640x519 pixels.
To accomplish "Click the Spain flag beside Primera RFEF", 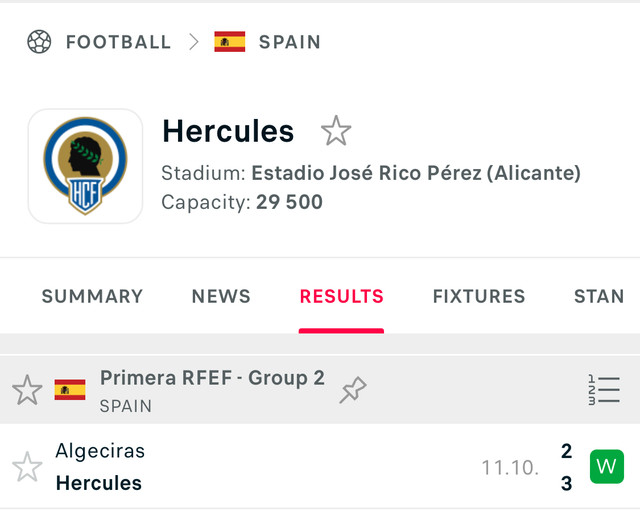I will pos(70,390).
